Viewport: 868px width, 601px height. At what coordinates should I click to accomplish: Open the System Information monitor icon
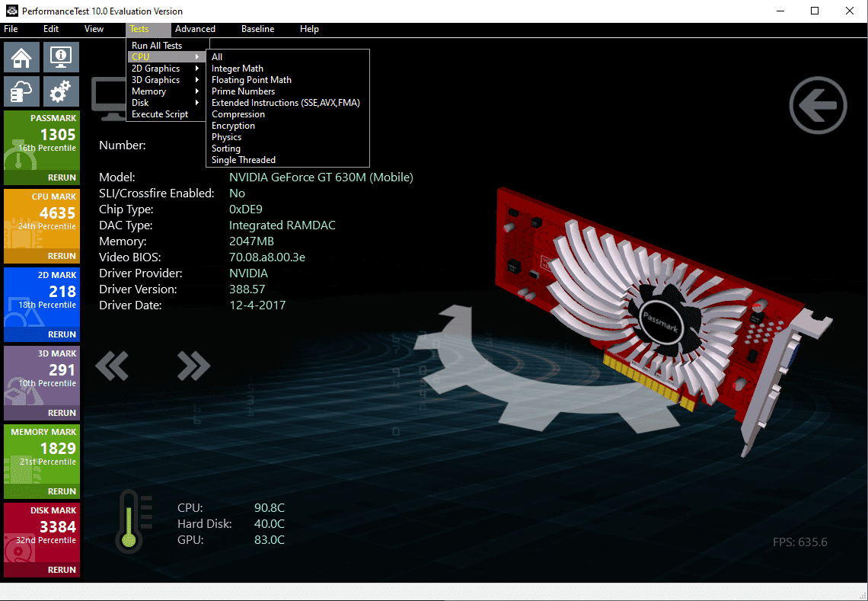pos(61,57)
